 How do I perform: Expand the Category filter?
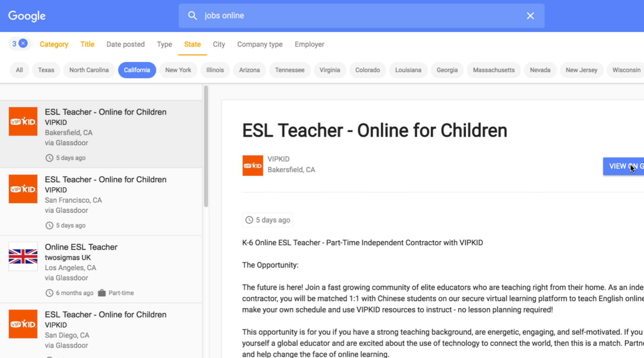click(x=54, y=44)
